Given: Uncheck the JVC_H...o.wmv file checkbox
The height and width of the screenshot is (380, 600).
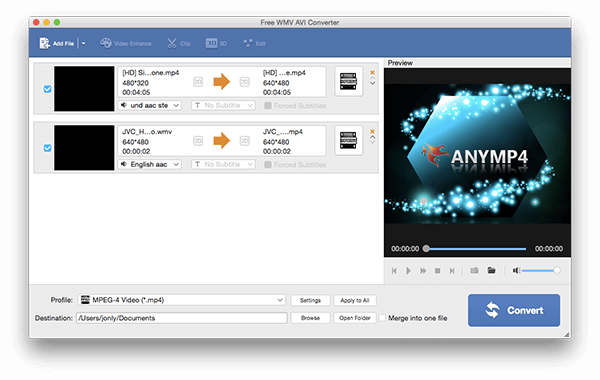Looking at the screenshot, I should point(47,148).
